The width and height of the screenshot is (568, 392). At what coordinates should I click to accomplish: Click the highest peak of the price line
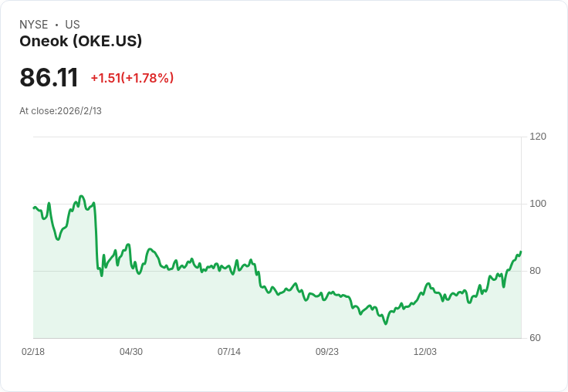[82, 196]
